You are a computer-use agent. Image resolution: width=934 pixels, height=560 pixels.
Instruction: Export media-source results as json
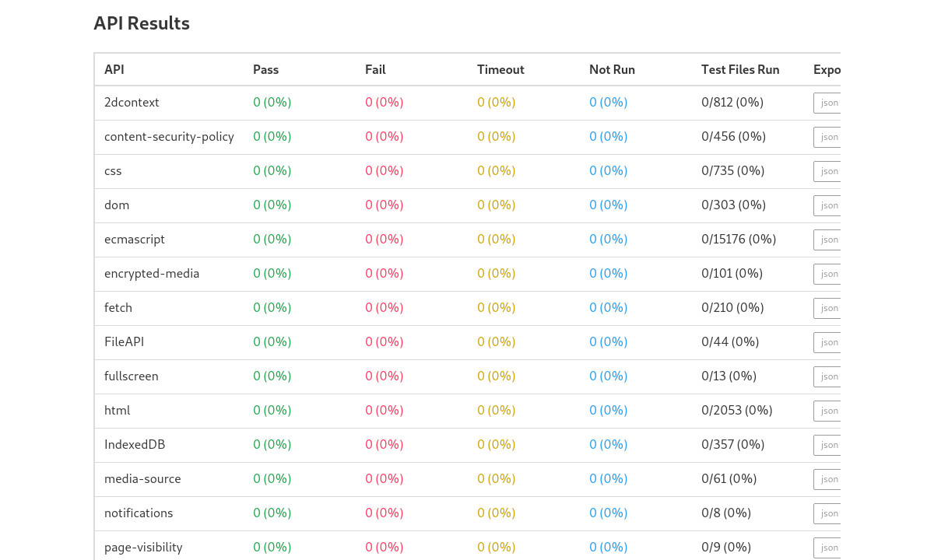(828, 479)
